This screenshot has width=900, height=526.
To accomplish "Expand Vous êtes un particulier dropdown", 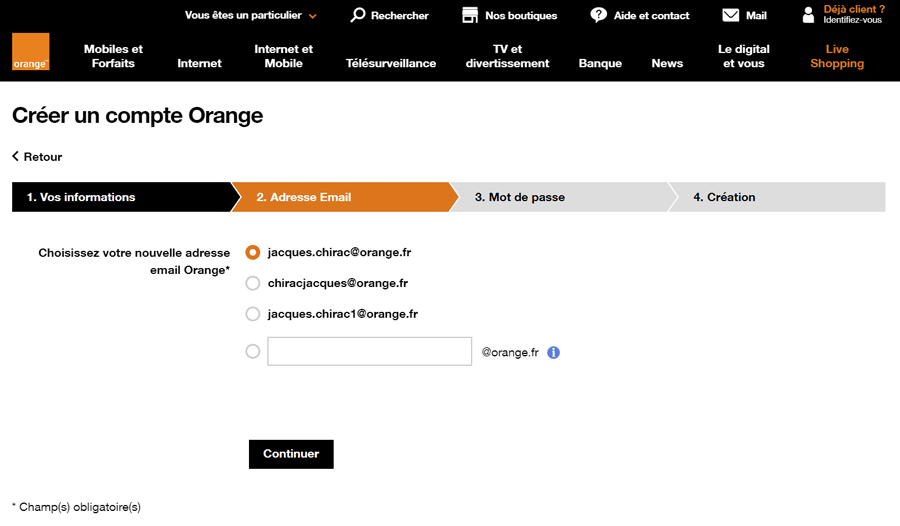I will click(251, 16).
